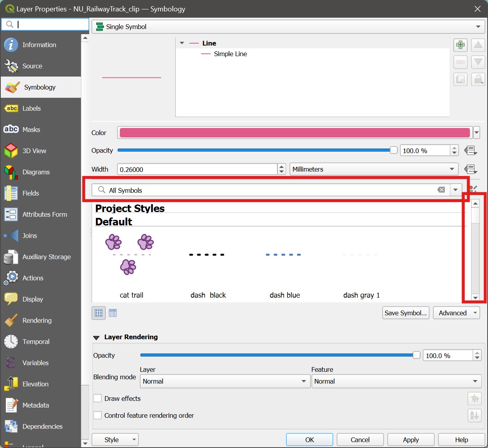
Task: Open the Masks tab
Action: pyautogui.click(x=41, y=130)
